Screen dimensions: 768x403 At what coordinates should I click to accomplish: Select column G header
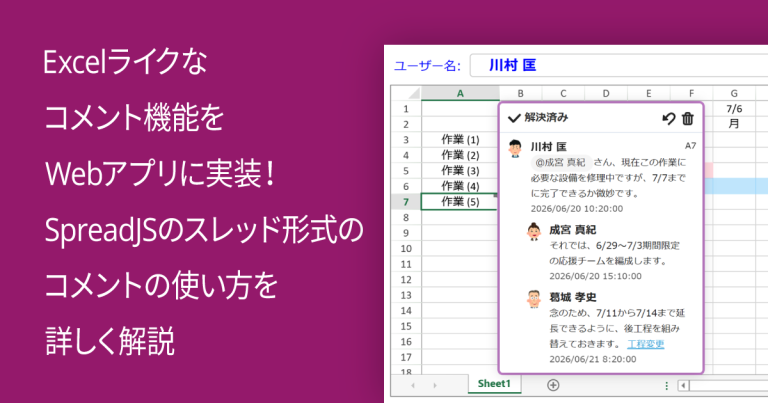pyautogui.click(x=734, y=93)
